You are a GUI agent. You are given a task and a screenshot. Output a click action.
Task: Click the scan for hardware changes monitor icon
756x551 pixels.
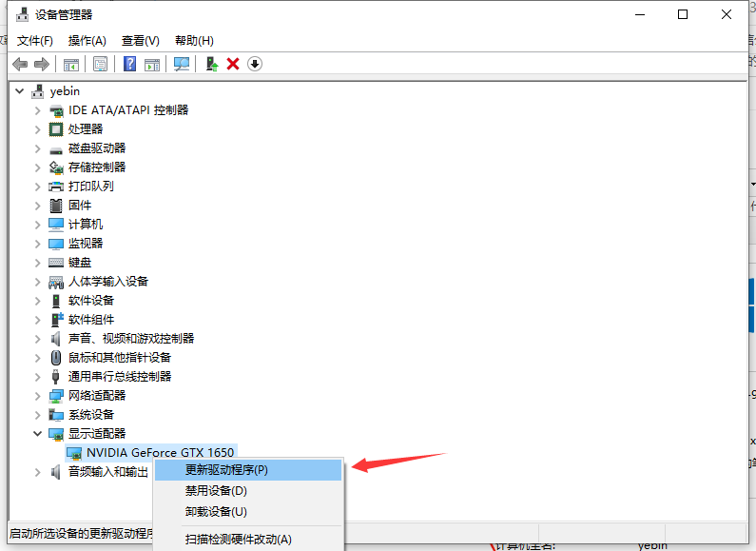point(181,64)
